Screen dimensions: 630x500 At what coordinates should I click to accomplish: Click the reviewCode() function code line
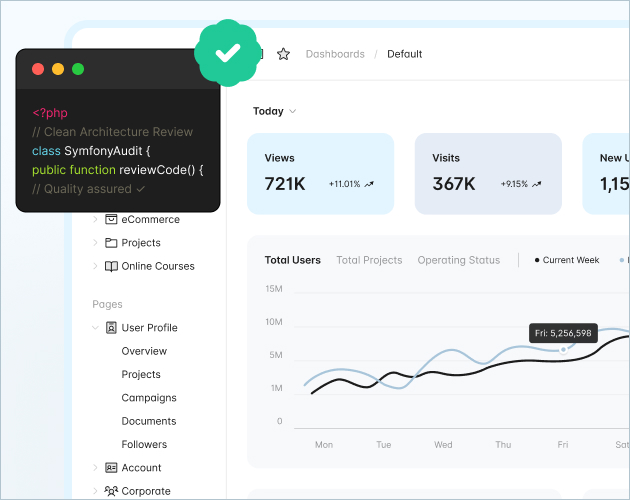click(x=118, y=170)
